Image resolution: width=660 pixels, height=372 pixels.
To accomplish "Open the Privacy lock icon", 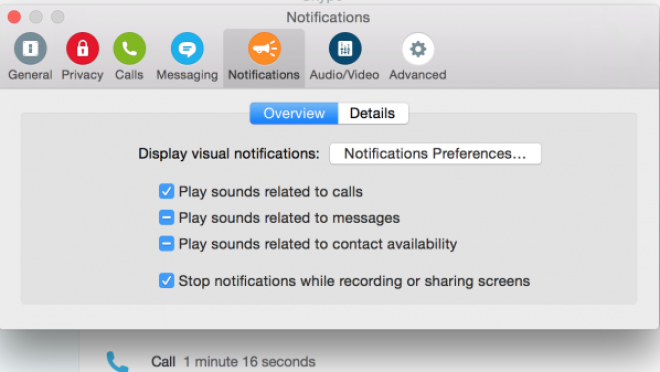I will coord(82,48).
